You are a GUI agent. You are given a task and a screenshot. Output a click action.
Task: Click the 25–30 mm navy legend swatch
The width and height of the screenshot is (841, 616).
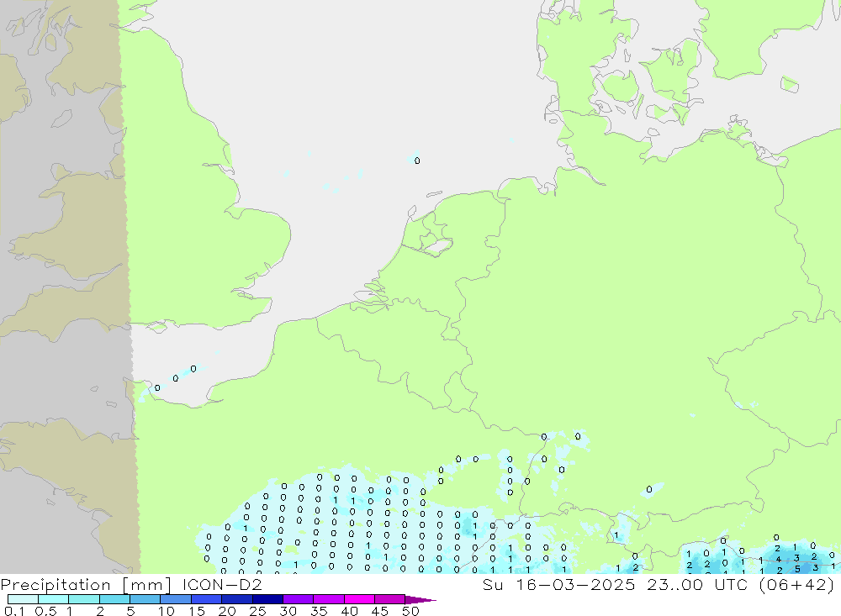pyautogui.click(x=267, y=599)
